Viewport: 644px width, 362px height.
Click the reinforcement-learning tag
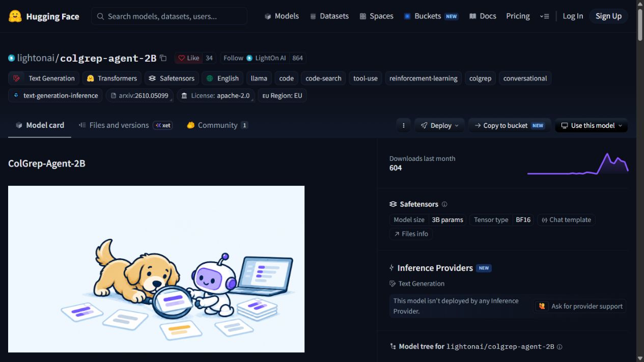coord(424,78)
